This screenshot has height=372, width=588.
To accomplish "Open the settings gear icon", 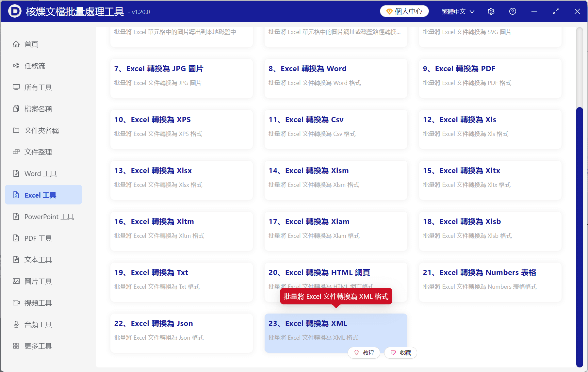I will click(491, 11).
